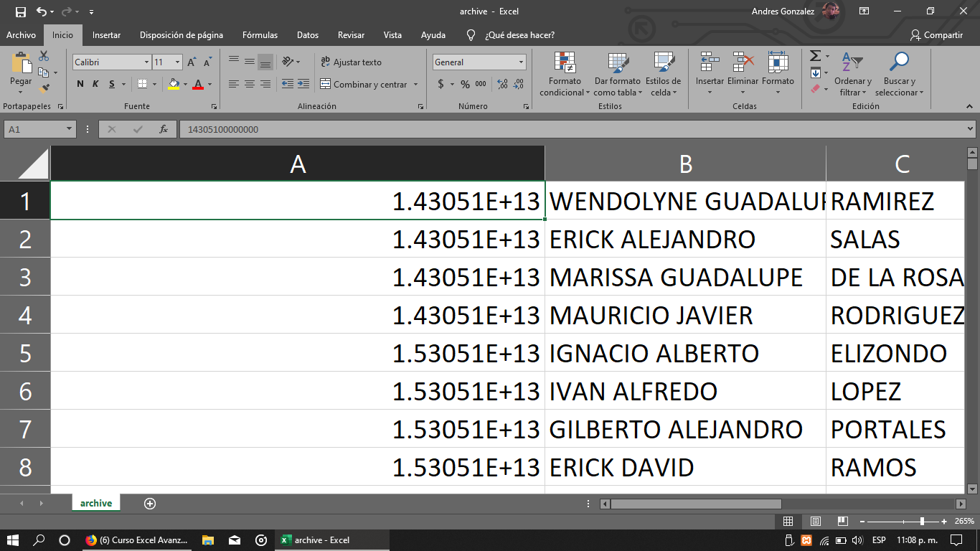Select the archive sheet tab
This screenshot has width=980, height=551.
click(x=96, y=504)
